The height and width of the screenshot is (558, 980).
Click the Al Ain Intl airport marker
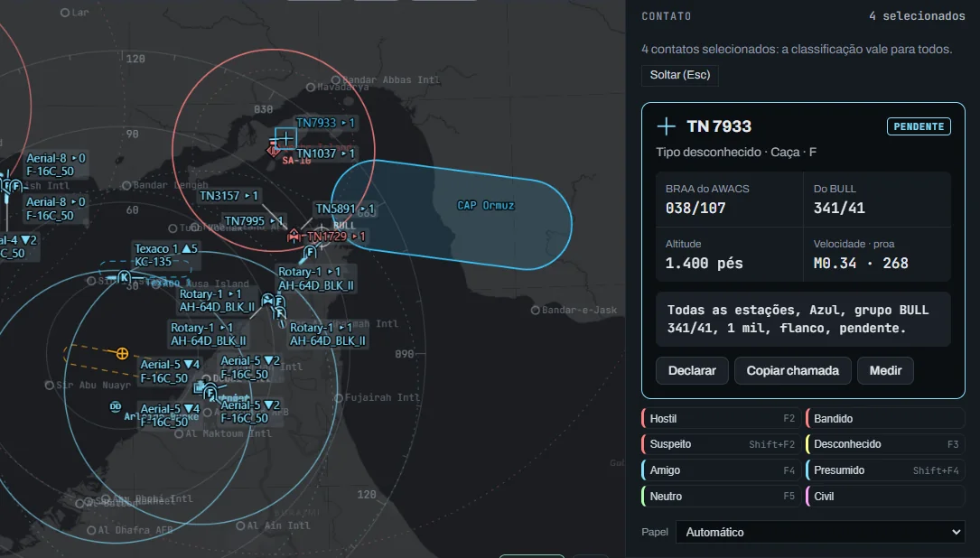(240, 525)
